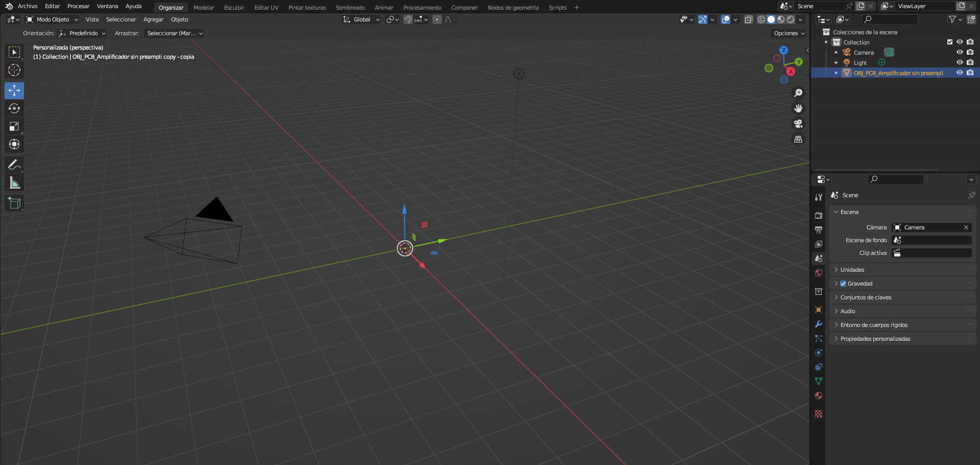The width and height of the screenshot is (980, 465).
Task: Click the outliner search field
Action: 890,19
